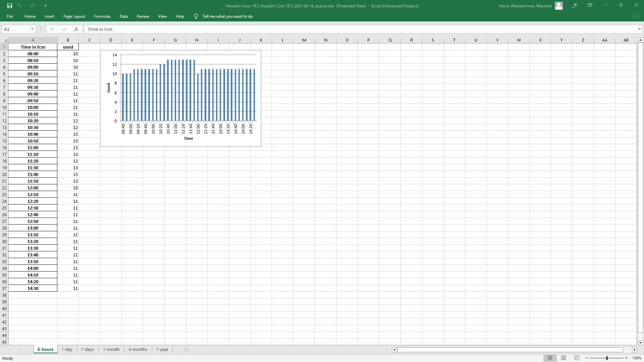Viewport: 644px width, 362px height.
Task: Click the zoom out minus icon
Action: click(587, 358)
